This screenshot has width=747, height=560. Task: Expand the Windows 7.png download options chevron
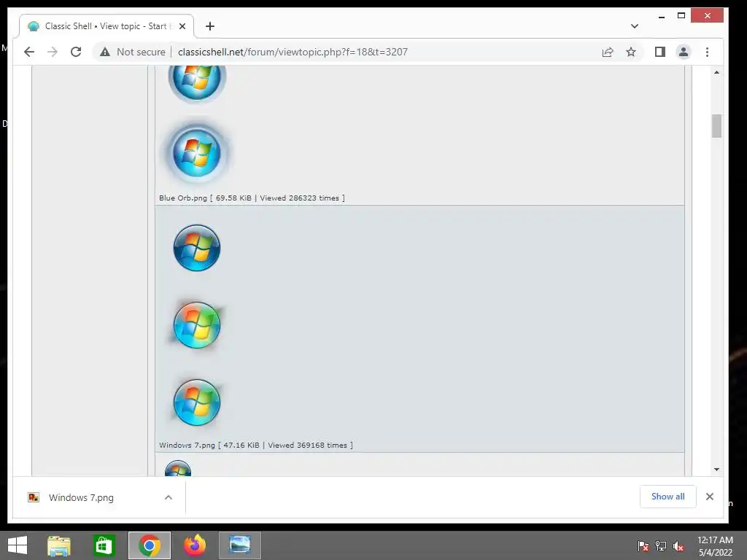pos(169,497)
